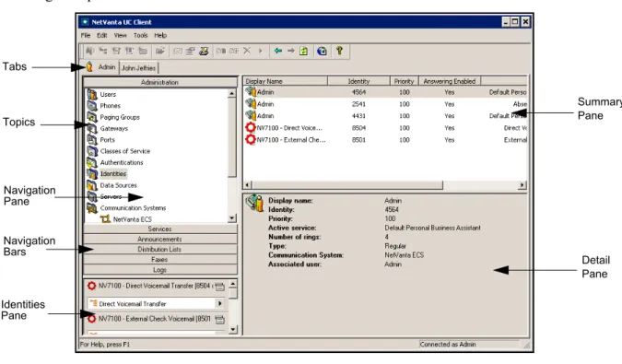Sort by Answering Enabled column header
This screenshot has width=622, height=364.
pos(450,81)
